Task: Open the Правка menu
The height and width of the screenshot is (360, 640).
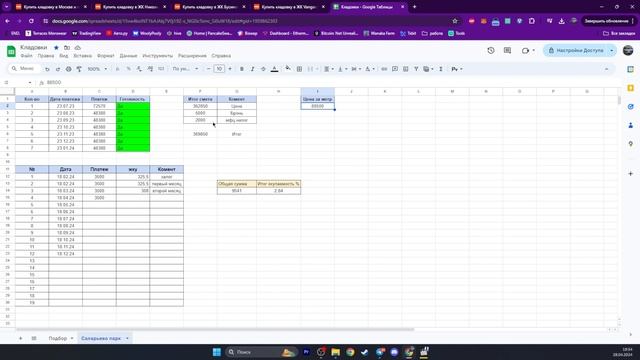Action: [x=46, y=56]
